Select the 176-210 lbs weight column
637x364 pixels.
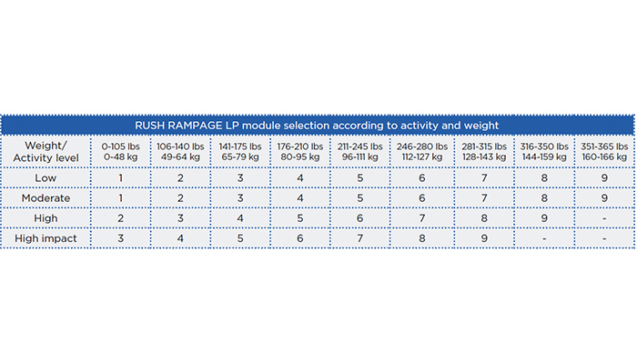299,149
